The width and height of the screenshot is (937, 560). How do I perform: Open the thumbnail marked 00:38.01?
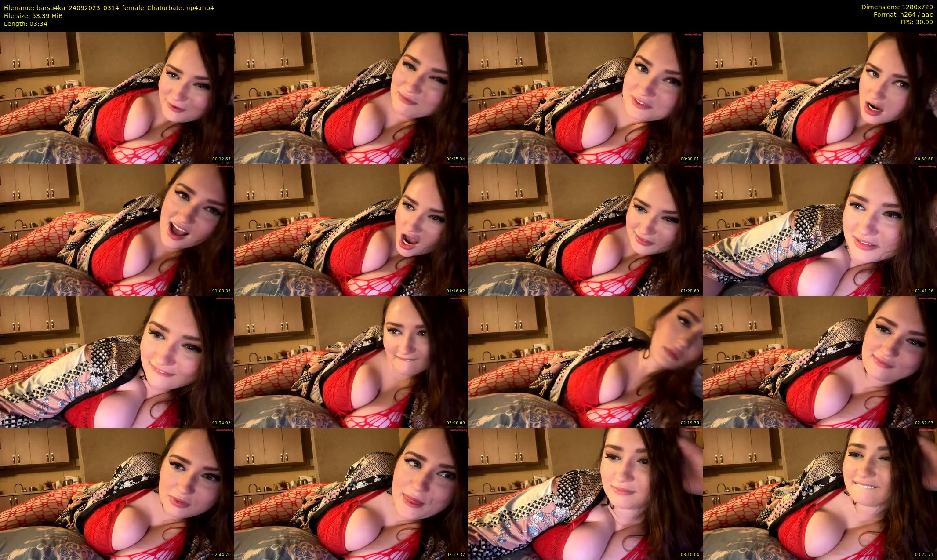(585, 98)
